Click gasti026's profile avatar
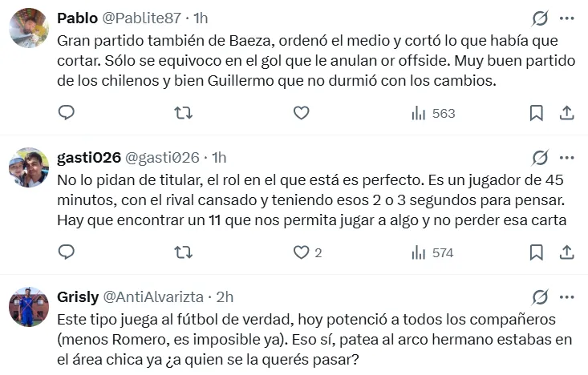This screenshot has height=375, width=588. pyautogui.click(x=29, y=167)
